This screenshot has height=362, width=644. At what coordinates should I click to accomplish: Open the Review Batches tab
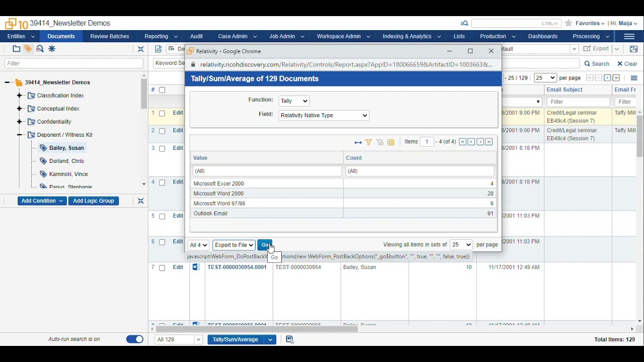pyautogui.click(x=110, y=37)
